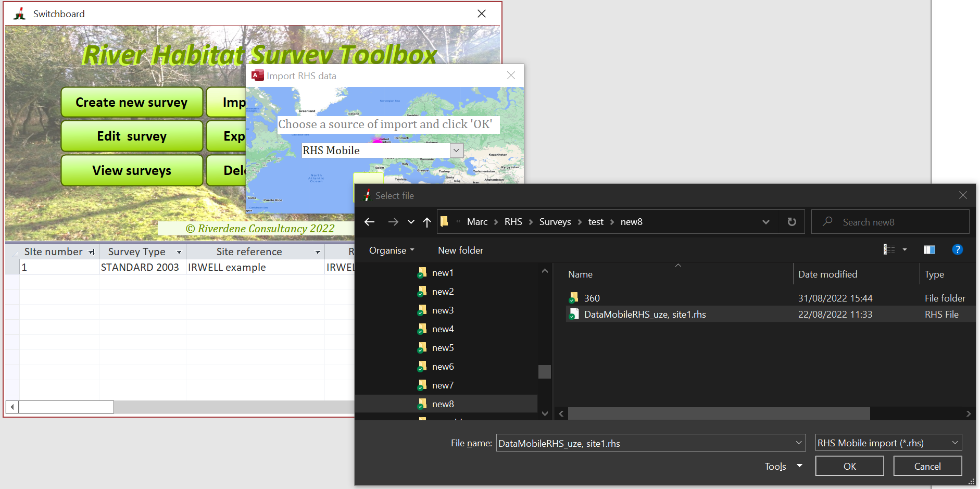980x489 pixels.
Task: Click the navigation tree scrollbar down arrow
Action: (545, 414)
